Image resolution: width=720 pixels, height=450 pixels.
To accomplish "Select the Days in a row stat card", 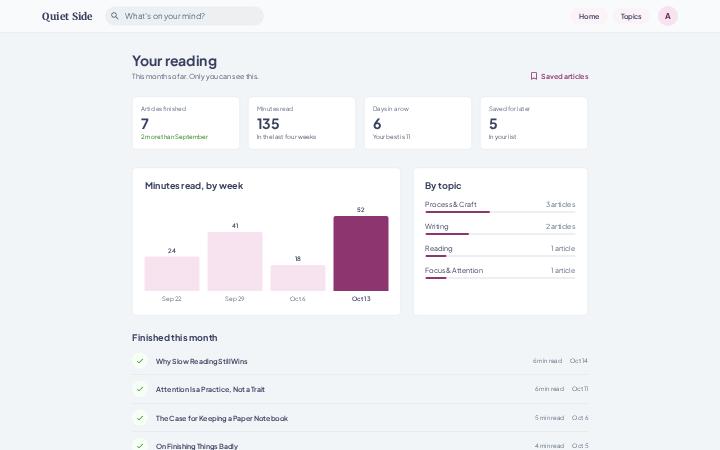I will (x=418, y=123).
